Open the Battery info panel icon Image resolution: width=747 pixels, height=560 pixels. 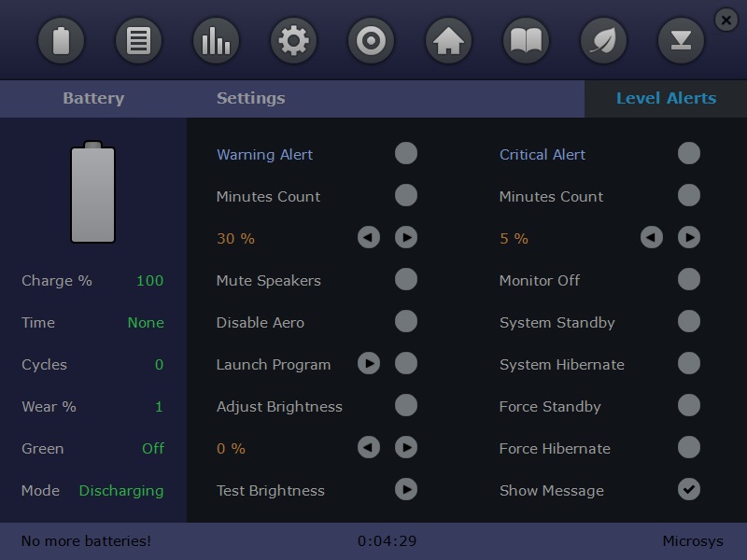(62, 40)
